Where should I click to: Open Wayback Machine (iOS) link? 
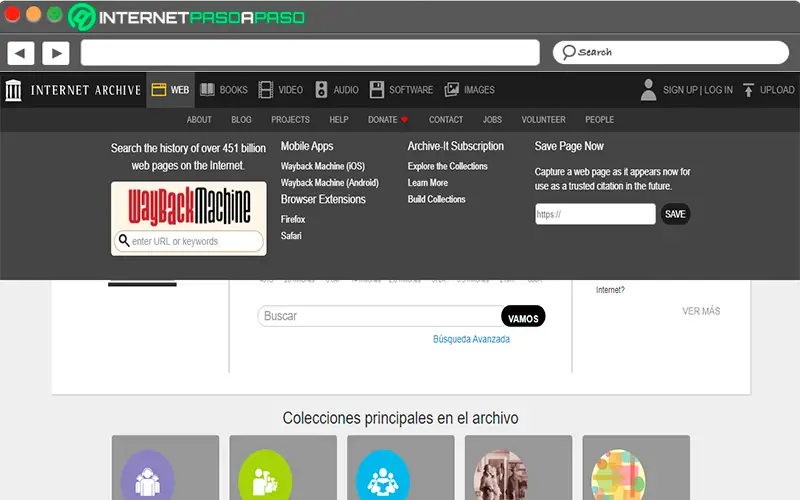323,166
